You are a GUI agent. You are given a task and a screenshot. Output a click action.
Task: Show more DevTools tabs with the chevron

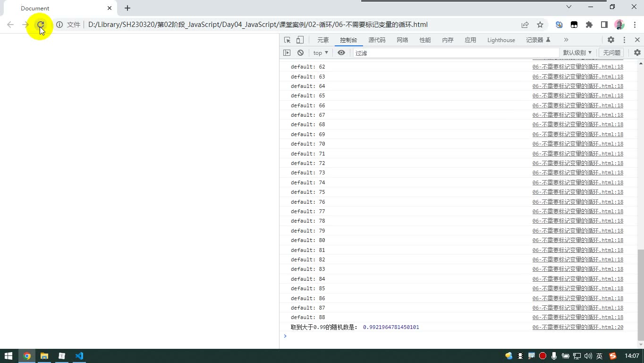point(566,40)
